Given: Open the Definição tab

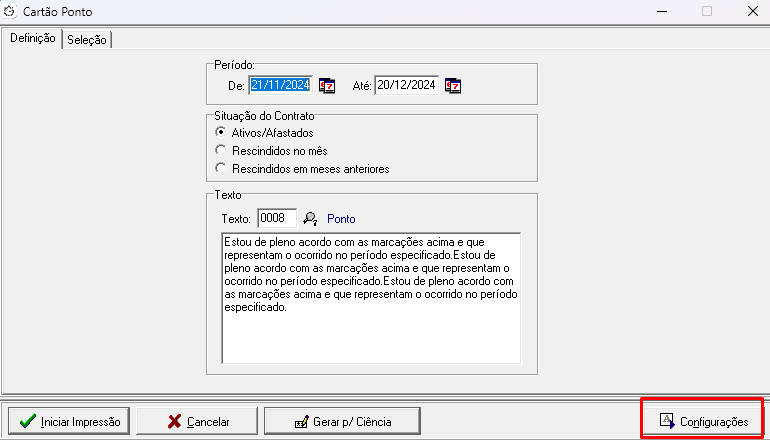Looking at the screenshot, I should click(x=32, y=38).
